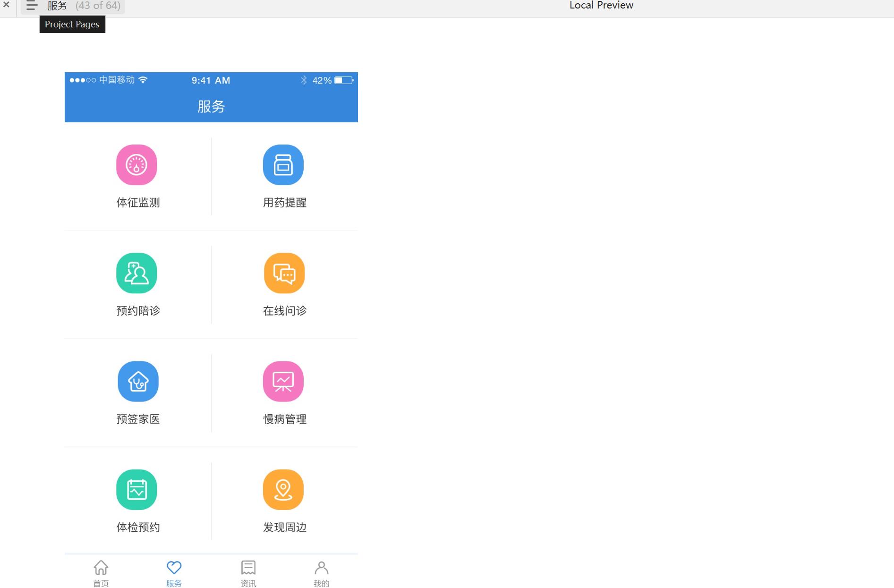This screenshot has height=588, width=894.
Task: Click the 42% battery percentage text
Action: tap(322, 80)
